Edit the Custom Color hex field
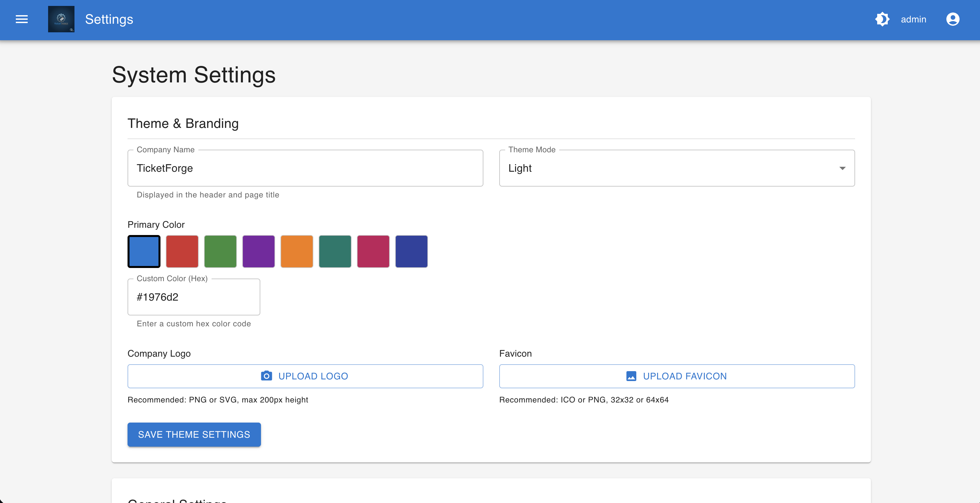The width and height of the screenshot is (980, 503). (x=194, y=297)
